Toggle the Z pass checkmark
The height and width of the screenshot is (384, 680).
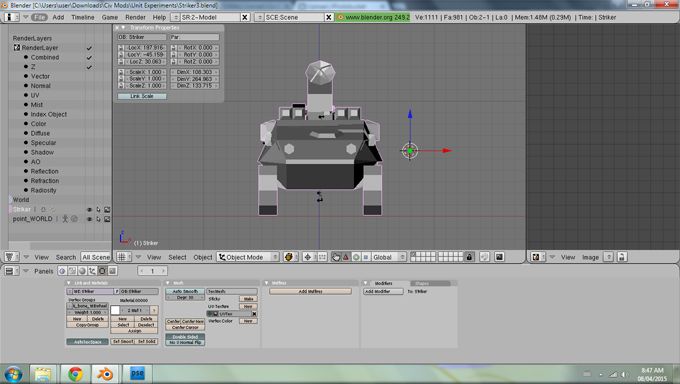(89, 67)
